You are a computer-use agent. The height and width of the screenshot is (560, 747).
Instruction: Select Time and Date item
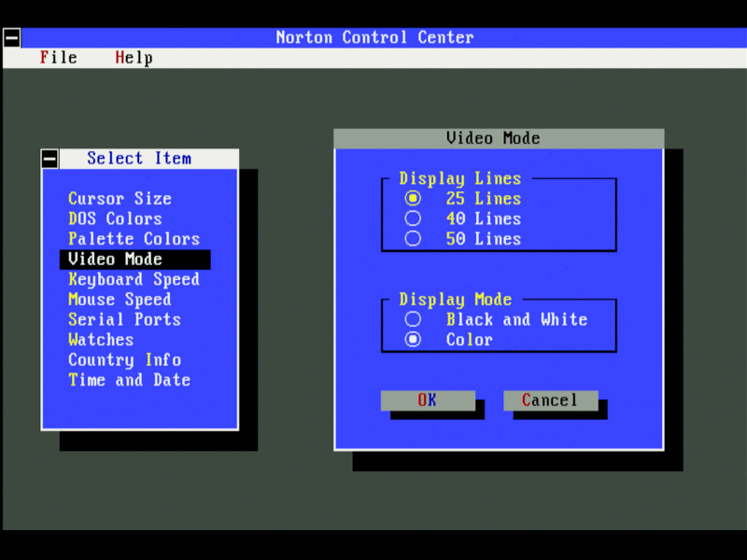click(x=129, y=380)
